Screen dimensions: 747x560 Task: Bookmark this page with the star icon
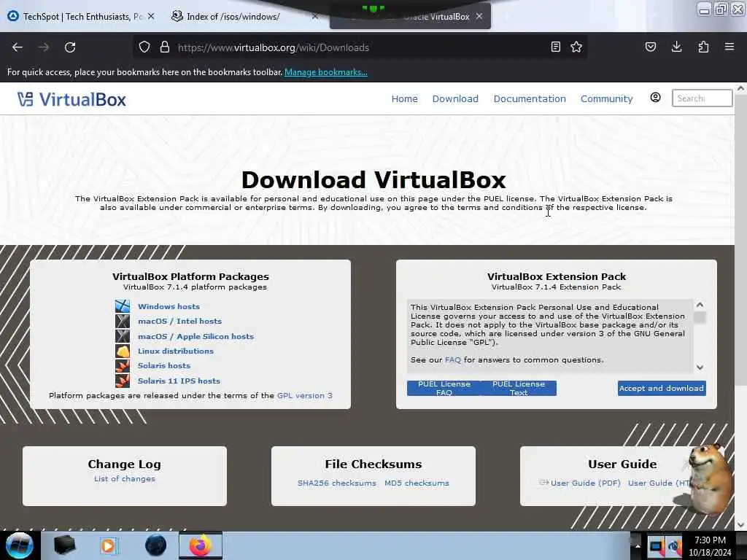click(x=576, y=47)
